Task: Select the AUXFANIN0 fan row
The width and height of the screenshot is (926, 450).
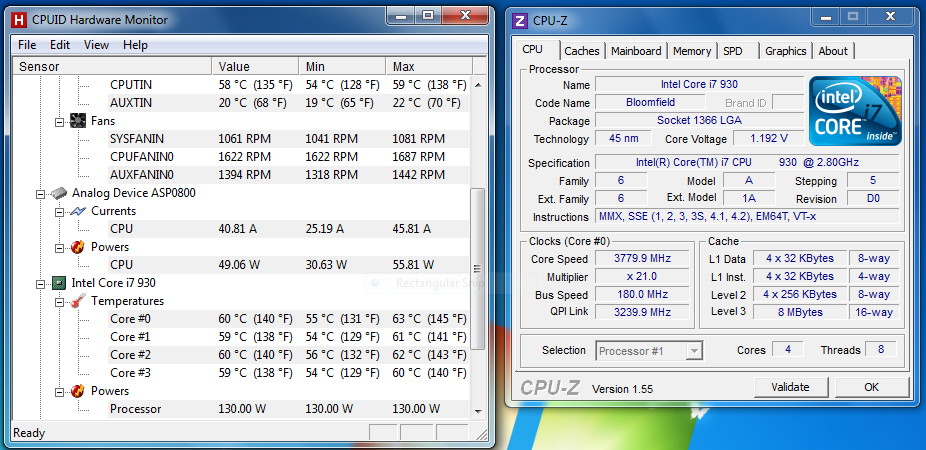Action: [x=289, y=175]
